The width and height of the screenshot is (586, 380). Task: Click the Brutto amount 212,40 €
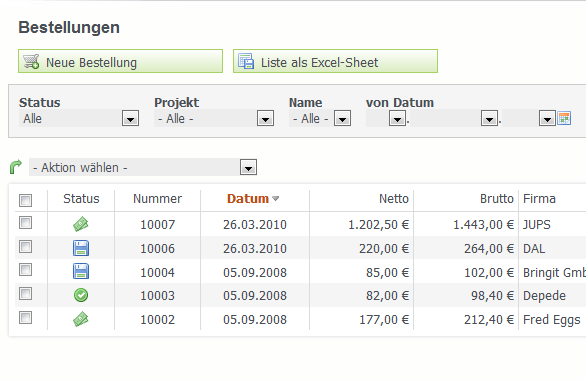(x=489, y=319)
